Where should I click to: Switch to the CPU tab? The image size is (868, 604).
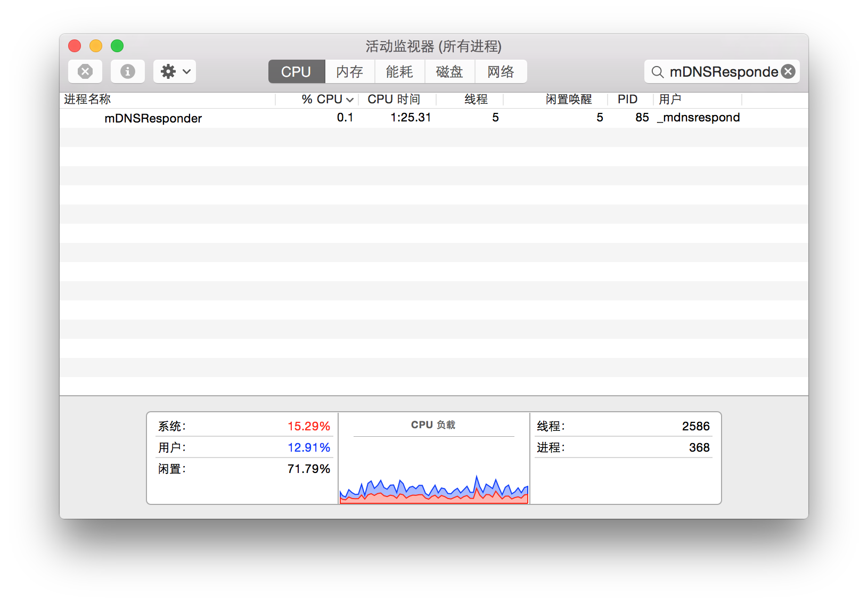(x=297, y=71)
